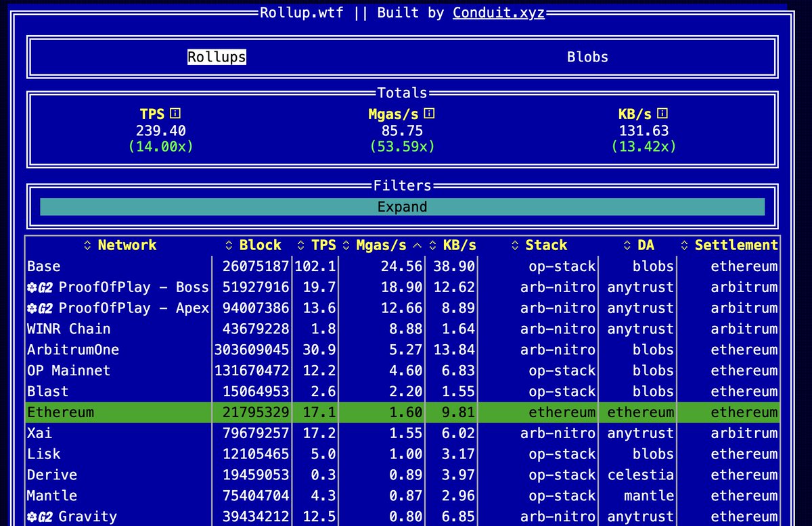
Task: Select the WINR Chain row
Action: pos(403,329)
